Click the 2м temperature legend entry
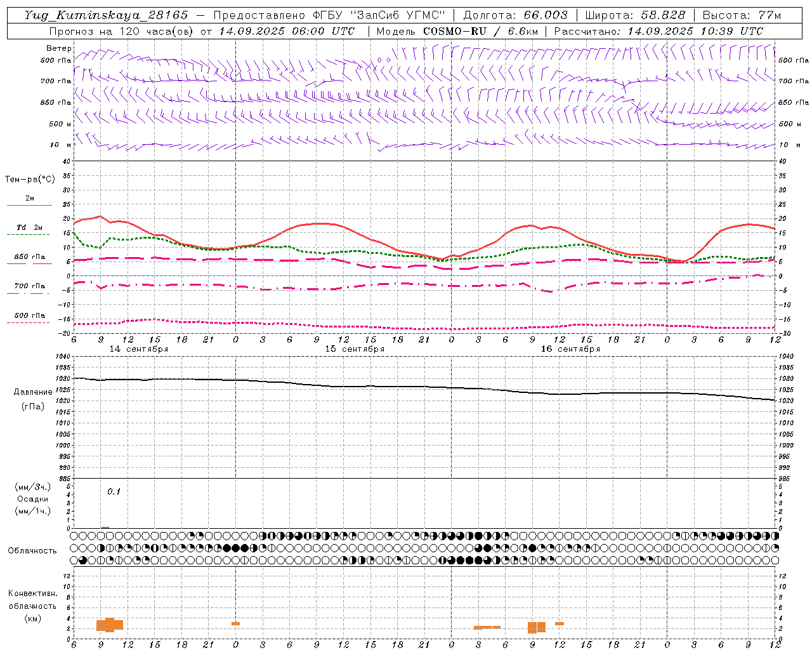The width and height of the screenshot is (812, 650). [x=29, y=199]
